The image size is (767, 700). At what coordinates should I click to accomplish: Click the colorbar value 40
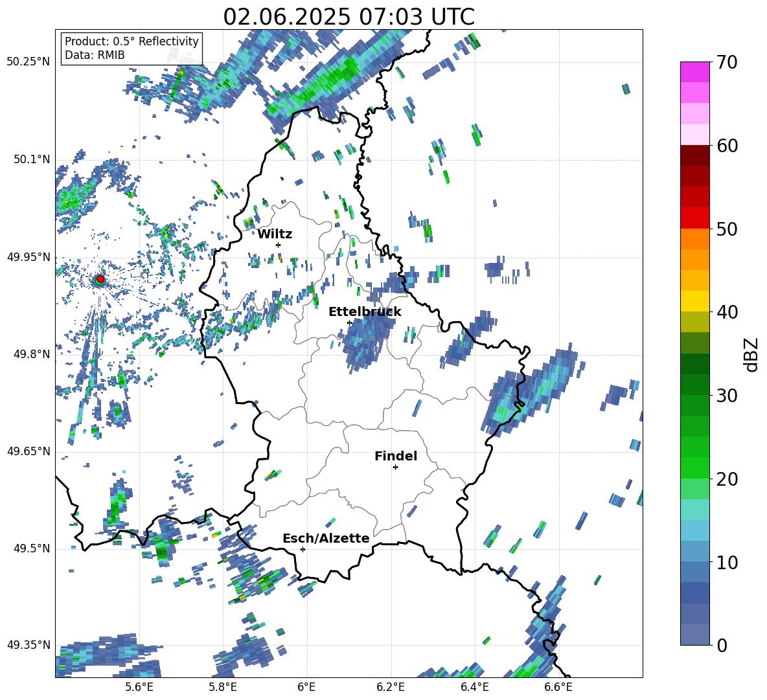(727, 312)
